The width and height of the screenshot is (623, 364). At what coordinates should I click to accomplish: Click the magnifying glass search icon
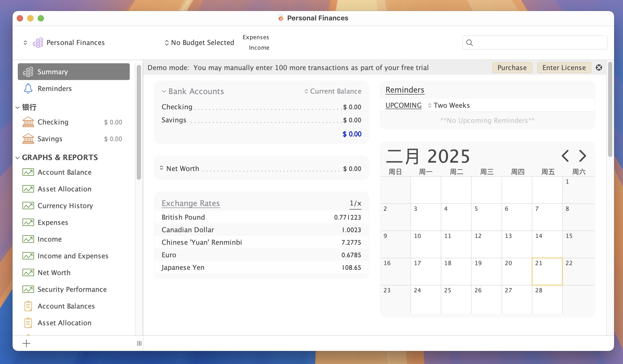(x=469, y=43)
